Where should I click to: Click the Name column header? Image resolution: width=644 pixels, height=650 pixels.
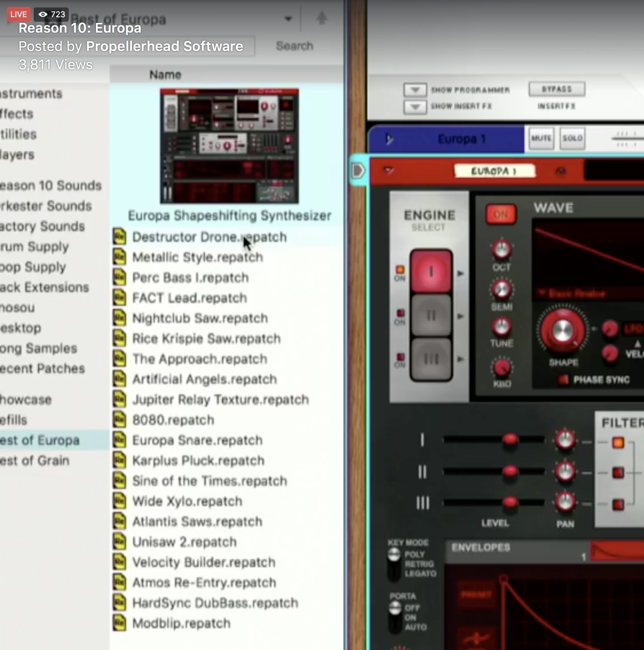pos(165,74)
